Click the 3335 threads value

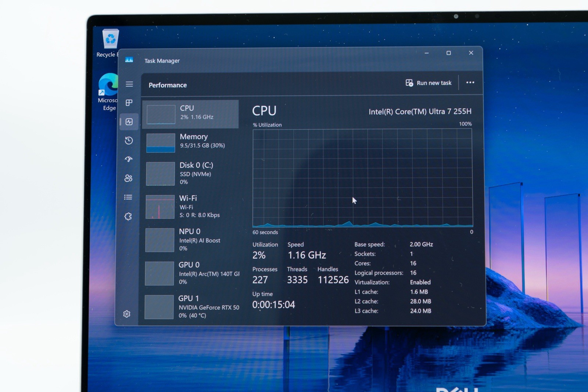297,280
